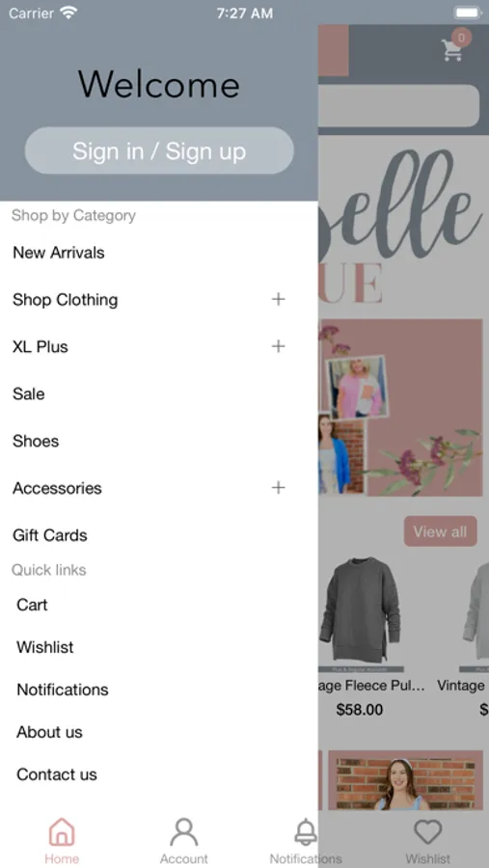Open the Sale category
The width and height of the screenshot is (489, 868).
point(28,393)
